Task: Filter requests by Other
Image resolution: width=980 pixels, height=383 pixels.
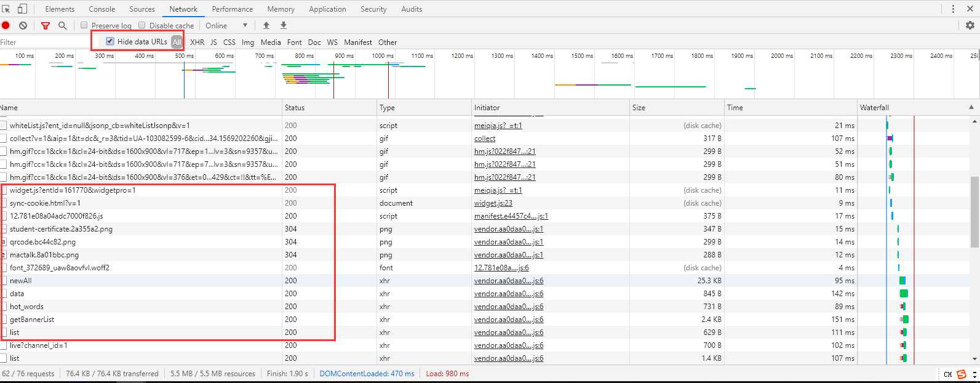Action: click(x=388, y=42)
